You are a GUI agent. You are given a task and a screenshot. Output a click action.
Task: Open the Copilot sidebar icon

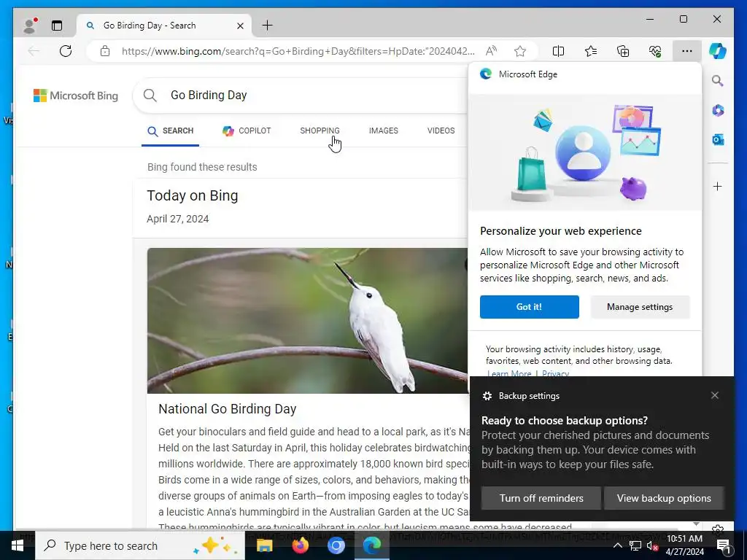click(718, 51)
